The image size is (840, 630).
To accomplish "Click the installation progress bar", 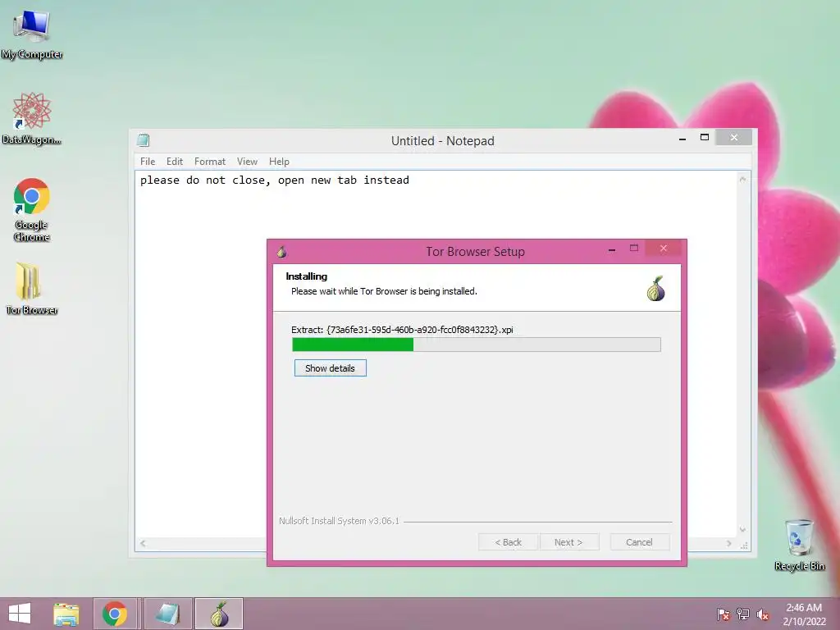I will (477, 345).
